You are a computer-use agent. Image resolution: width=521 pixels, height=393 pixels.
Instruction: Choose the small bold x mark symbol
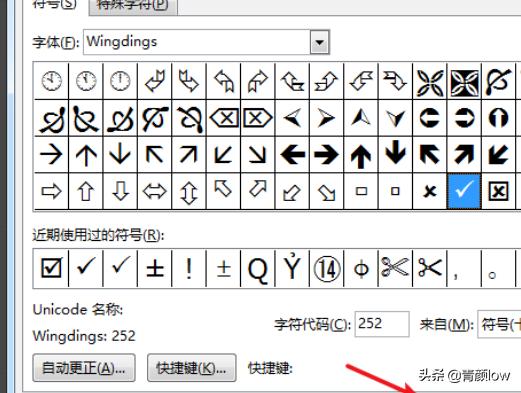(x=429, y=191)
